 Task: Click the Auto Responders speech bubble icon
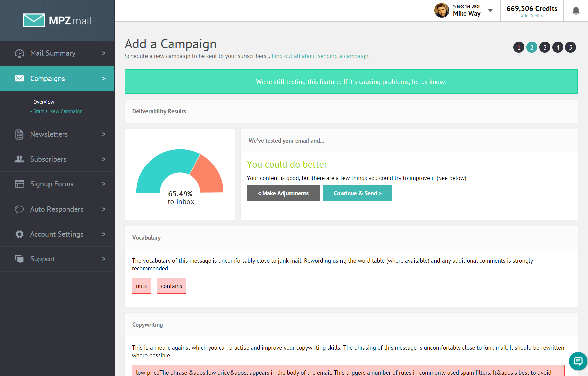click(x=19, y=209)
